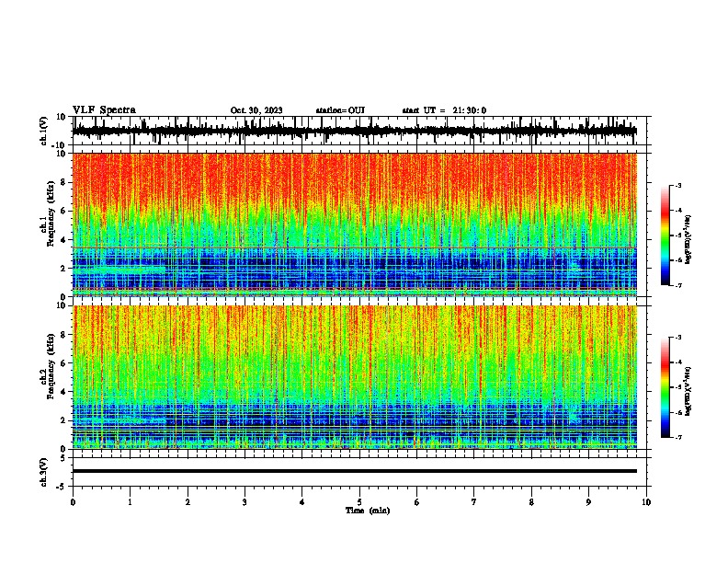Select the date label "Oct. 30, 2023"
Screen dimensions: 728x563
pyautogui.click(x=256, y=110)
